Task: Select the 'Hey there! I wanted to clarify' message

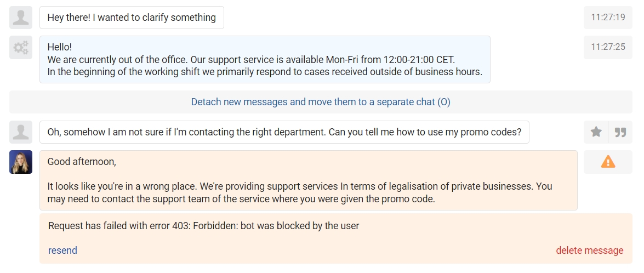Action: click(x=132, y=18)
